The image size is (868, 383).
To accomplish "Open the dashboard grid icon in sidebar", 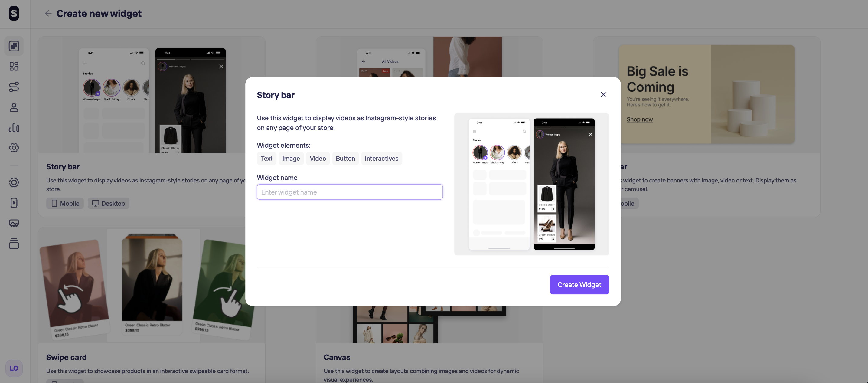I will coord(14,67).
